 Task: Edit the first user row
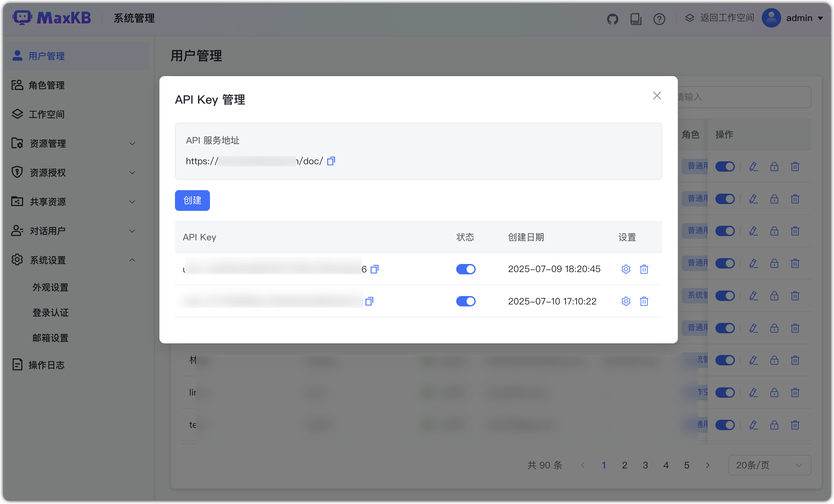click(x=753, y=166)
